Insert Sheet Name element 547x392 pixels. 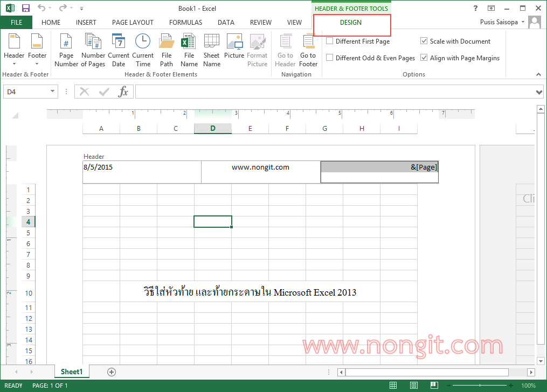(x=212, y=50)
